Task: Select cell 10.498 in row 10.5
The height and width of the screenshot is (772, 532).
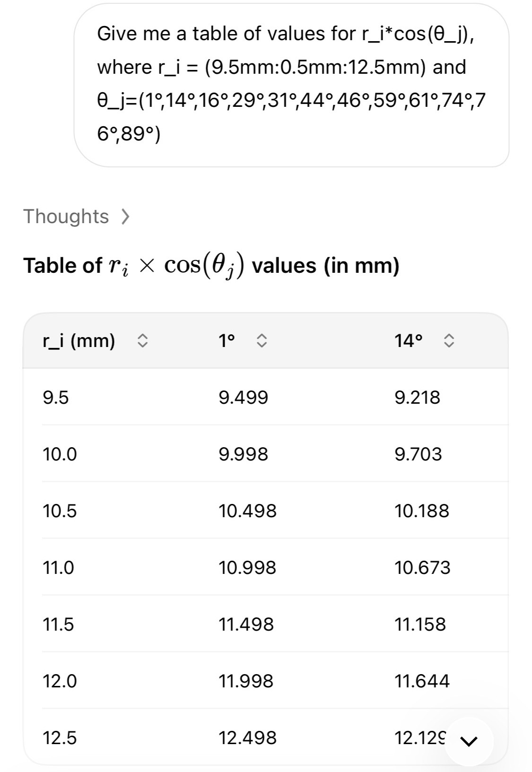Action: coord(247,511)
